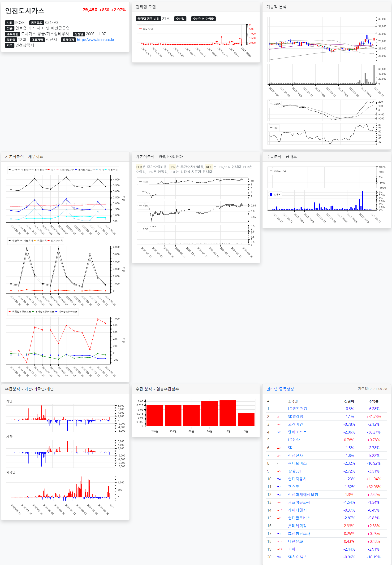Open the 퀀티랩 종목랭킹 panel header link
Screen dimensions: 392x565
[x=280, y=389]
